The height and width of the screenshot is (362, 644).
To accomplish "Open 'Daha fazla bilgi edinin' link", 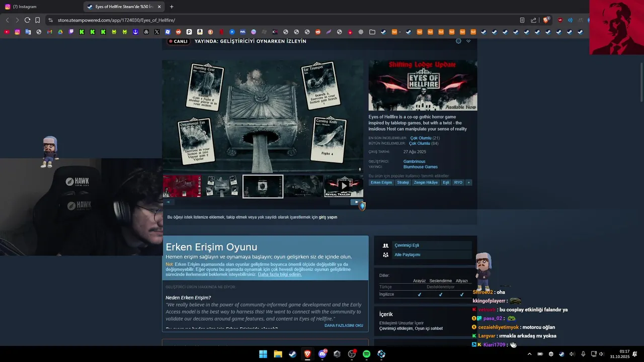I will tap(280, 275).
